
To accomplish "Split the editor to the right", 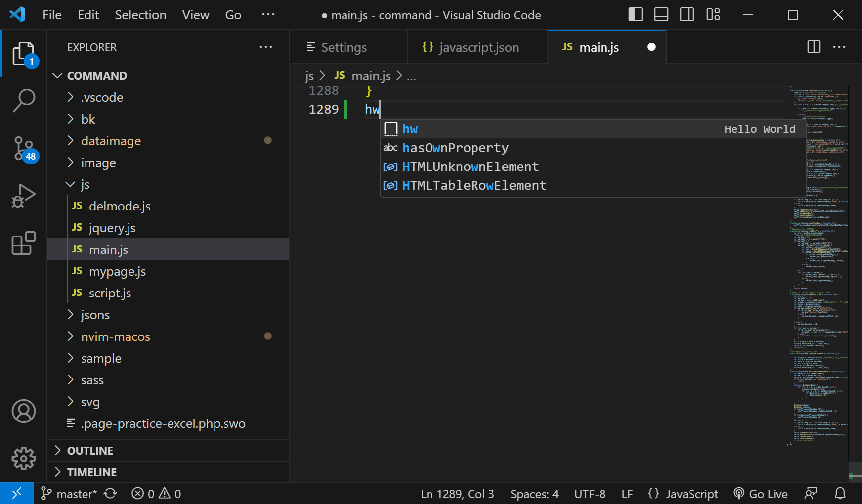I will click(814, 47).
